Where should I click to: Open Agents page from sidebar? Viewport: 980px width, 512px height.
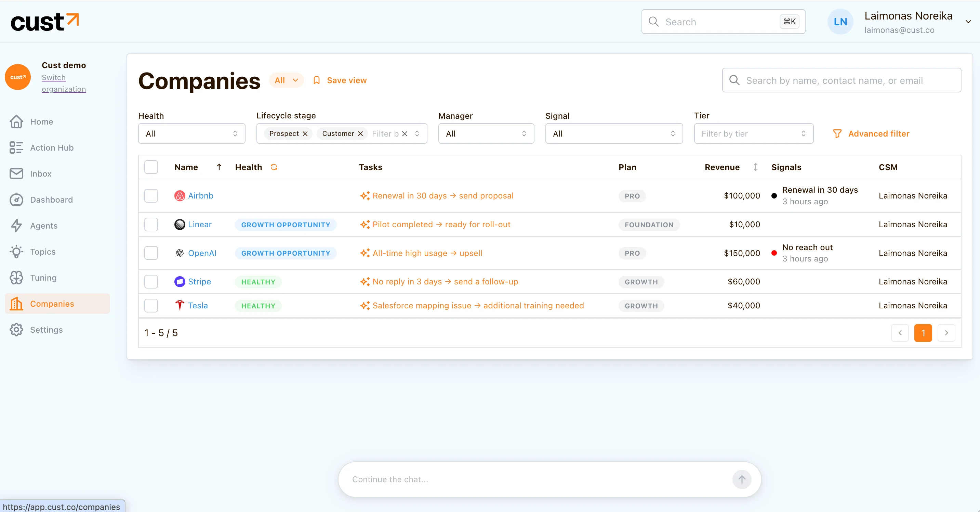[x=57, y=226]
